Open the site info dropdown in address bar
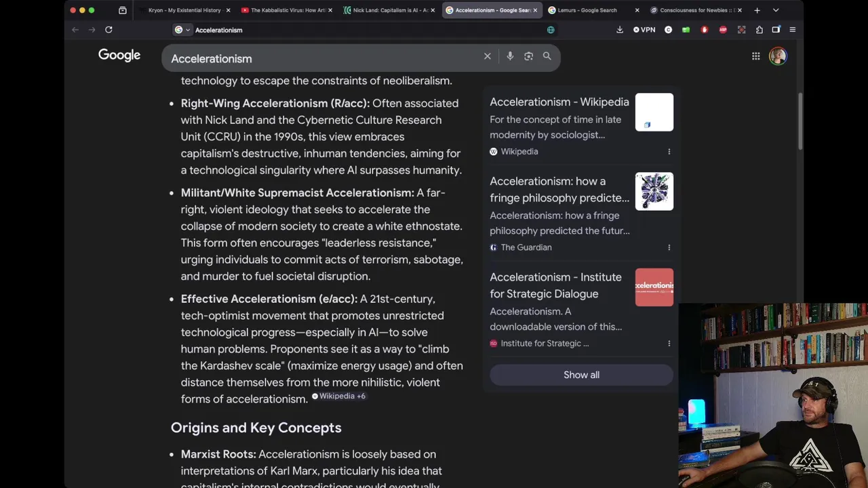The width and height of the screenshot is (868, 488). click(x=182, y=30)
